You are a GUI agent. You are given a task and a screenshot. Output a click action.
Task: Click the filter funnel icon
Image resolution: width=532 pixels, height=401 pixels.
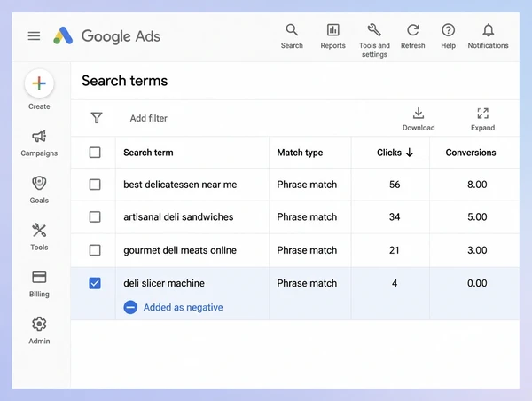point(97,118)
